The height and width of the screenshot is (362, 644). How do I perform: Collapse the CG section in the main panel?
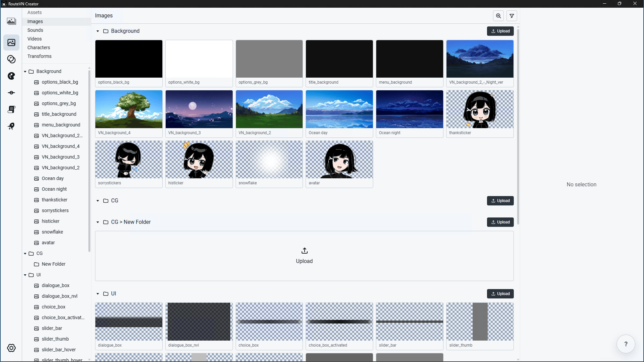click(x=98, y=201)
